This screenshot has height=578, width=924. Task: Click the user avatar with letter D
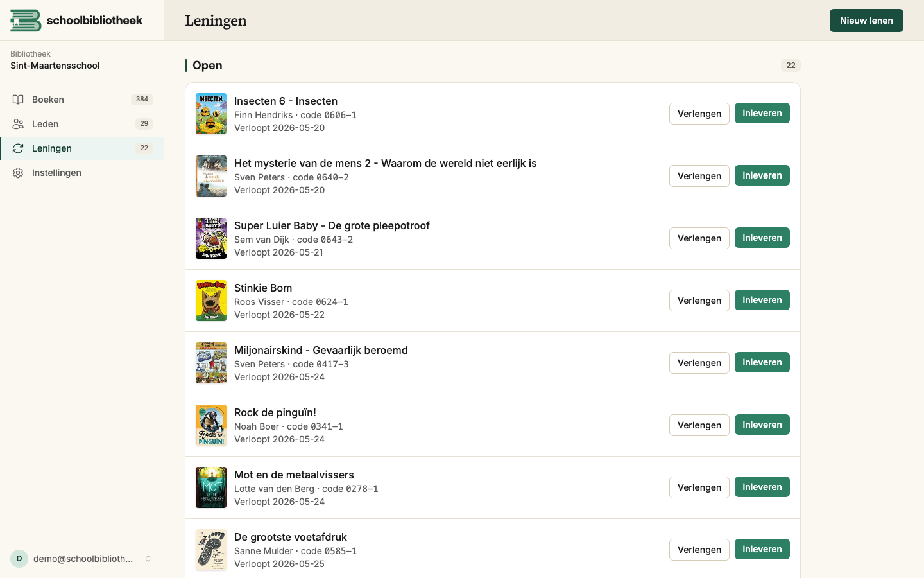pos(19,559)
